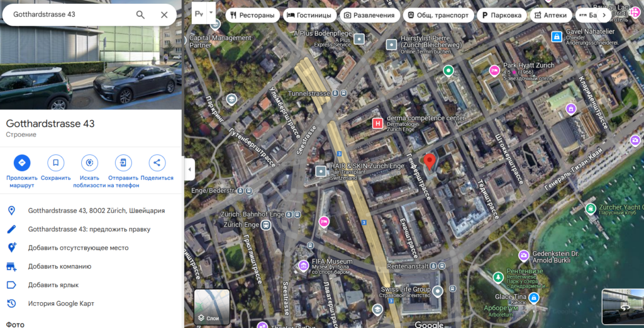Image resolution: width=644 pixels, height=328 pixels.
Task: Toggle the Слои map layers view
Action: [x=212, y=307]
